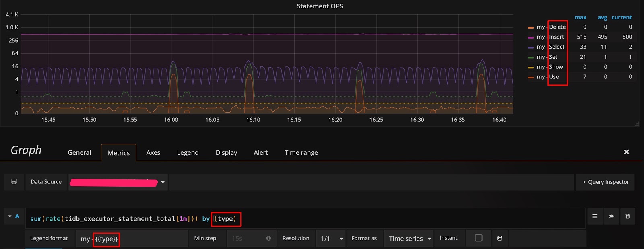Click the Legend format input field
Viewport: 644px width, 249px height.
click(132, 239)
